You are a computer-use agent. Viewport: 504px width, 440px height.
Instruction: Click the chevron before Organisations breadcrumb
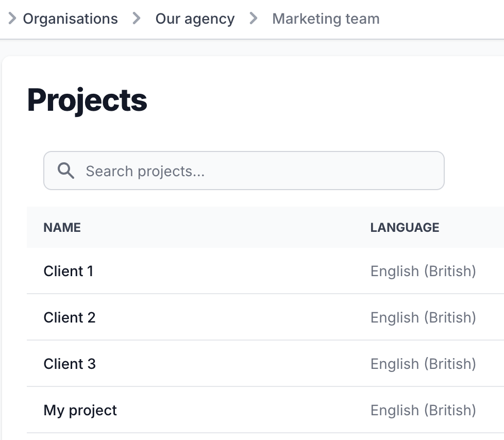[x=11, y=18]
